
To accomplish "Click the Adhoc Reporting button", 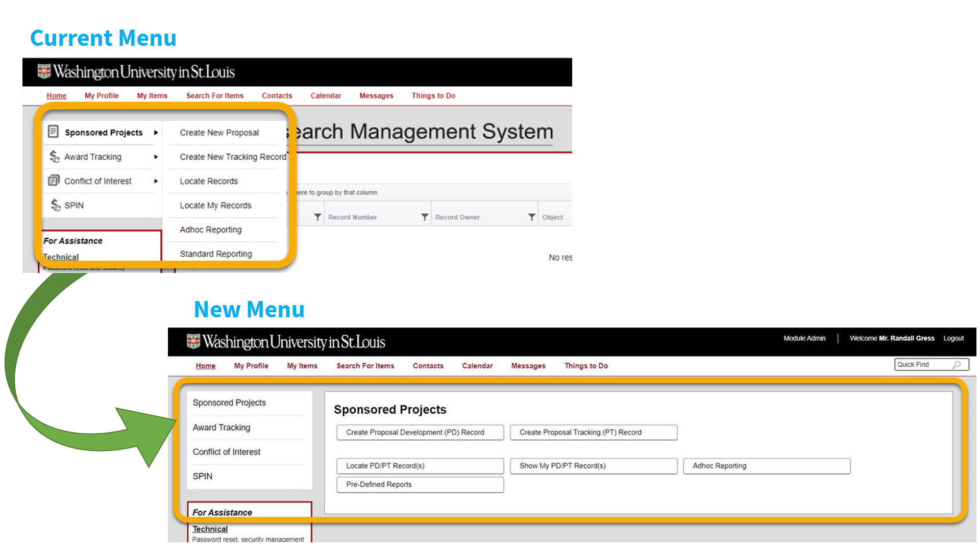I will point(766,465).
